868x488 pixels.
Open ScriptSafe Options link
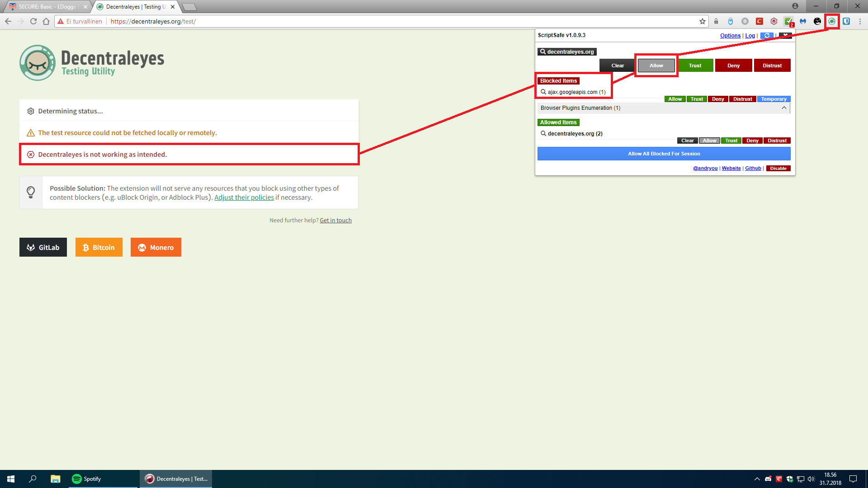coord(730,36)
